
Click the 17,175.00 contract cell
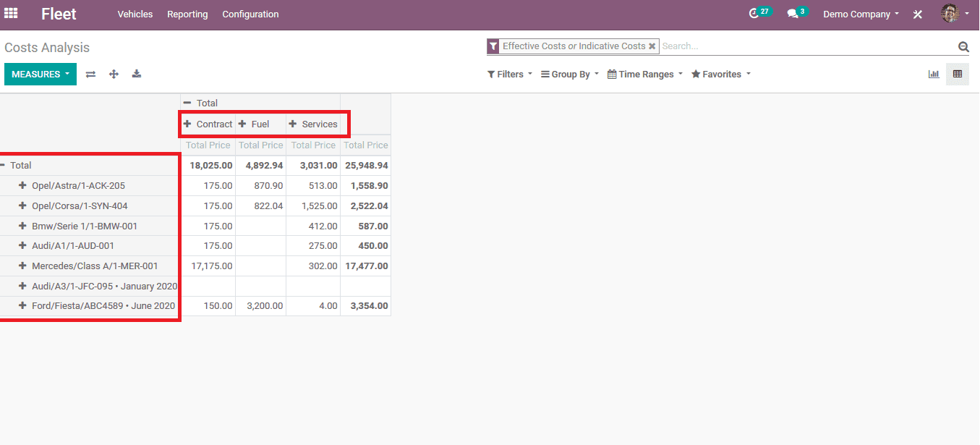tap(208, 266)
